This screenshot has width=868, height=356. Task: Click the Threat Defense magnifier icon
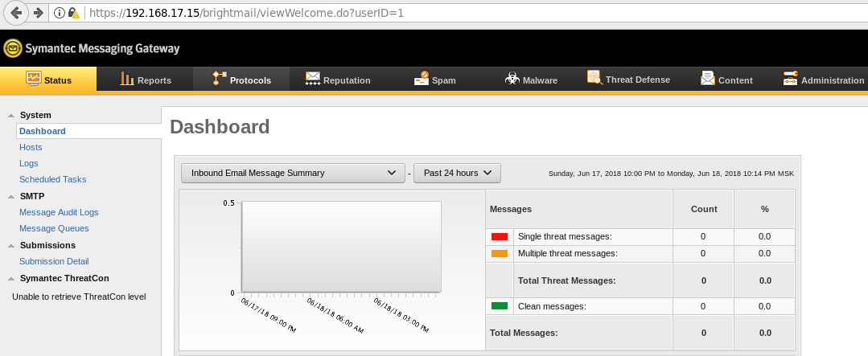[595, 78]
